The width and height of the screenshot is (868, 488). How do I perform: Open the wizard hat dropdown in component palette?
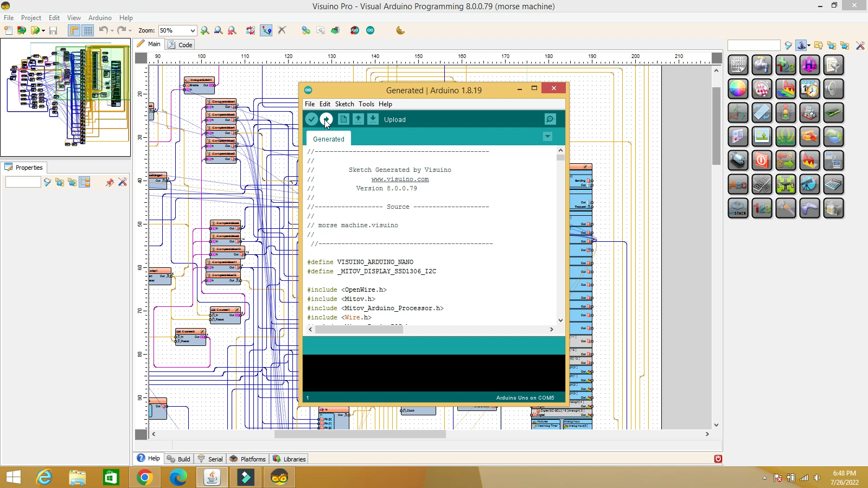coord(809,46)
